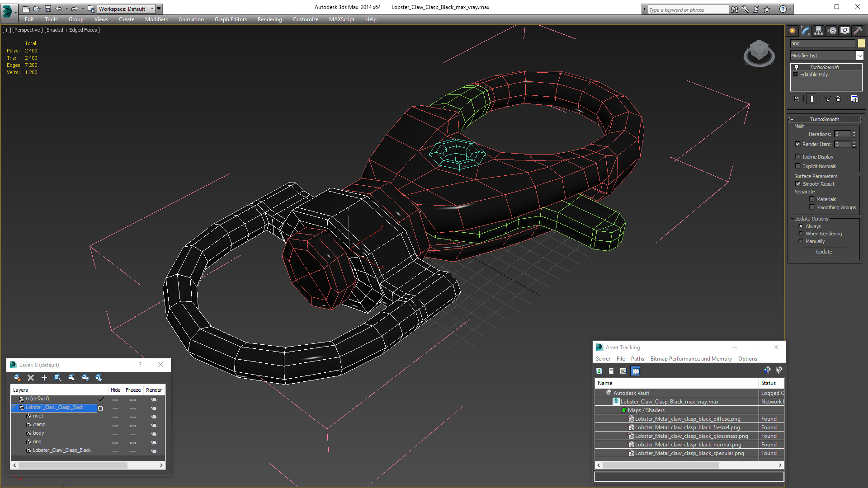Open the Modifiers menu in menu bar
The height and width of the screenshot is (488, 868).
pos(155,19)
